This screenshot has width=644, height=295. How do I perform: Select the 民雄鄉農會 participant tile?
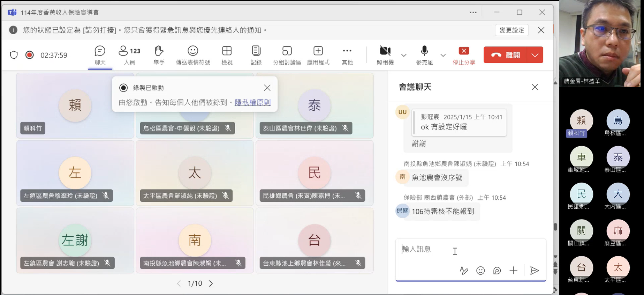315,173
